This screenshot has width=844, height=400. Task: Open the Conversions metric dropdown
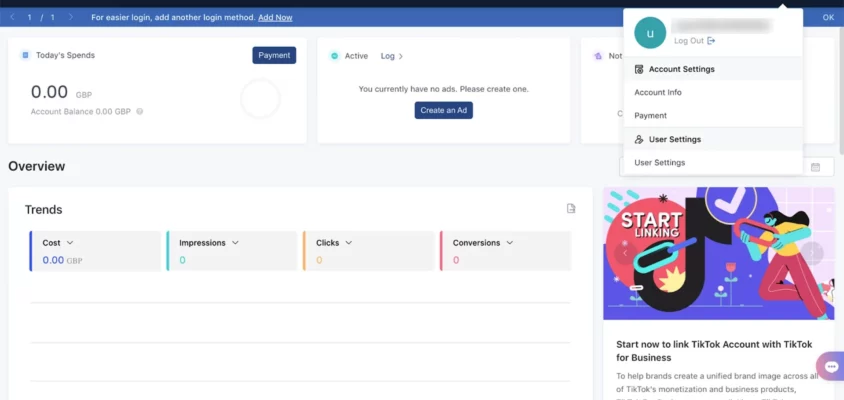click(510, 243)
